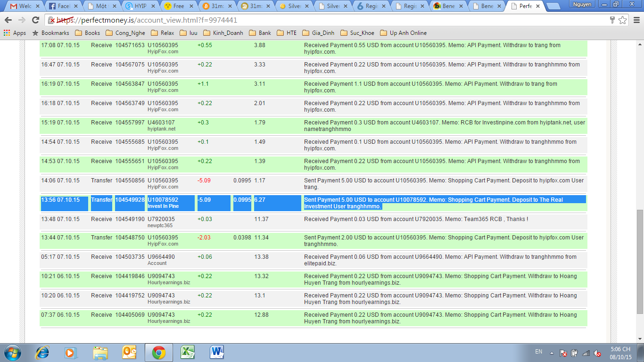Click the browser Back arrow
The height and width of the screenshot is (362, 644).
[x=8, y=20]
